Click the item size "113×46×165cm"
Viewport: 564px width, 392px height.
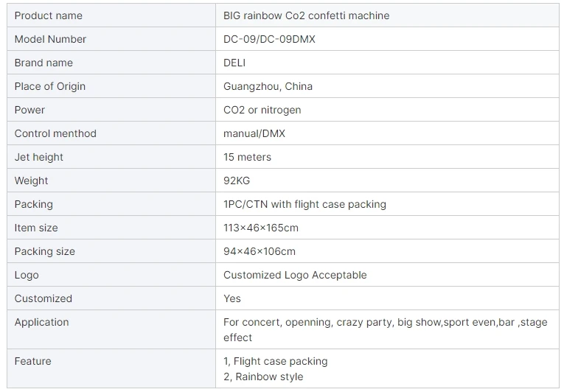pos(261,228)
